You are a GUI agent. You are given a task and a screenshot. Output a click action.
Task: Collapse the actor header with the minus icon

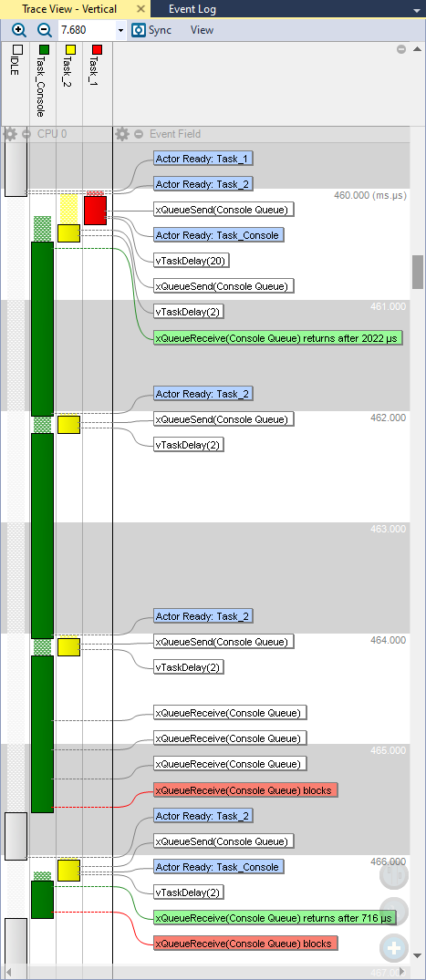[401, 49]
